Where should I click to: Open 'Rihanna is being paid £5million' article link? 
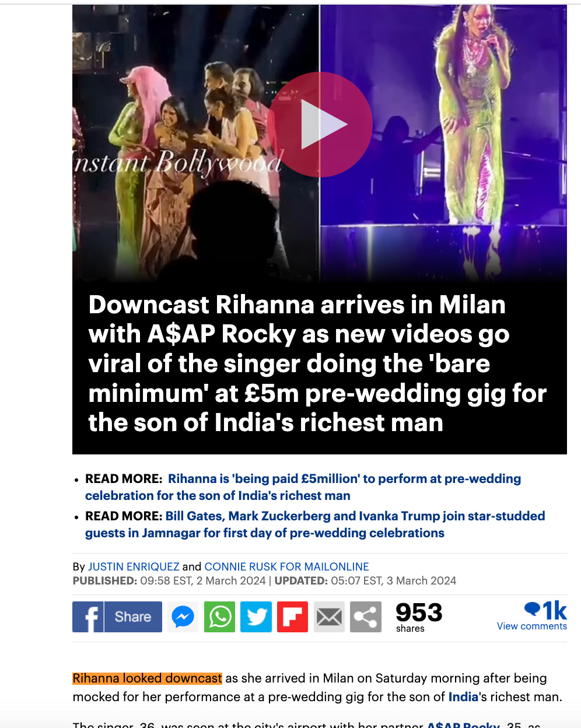(x=303, y=487)
